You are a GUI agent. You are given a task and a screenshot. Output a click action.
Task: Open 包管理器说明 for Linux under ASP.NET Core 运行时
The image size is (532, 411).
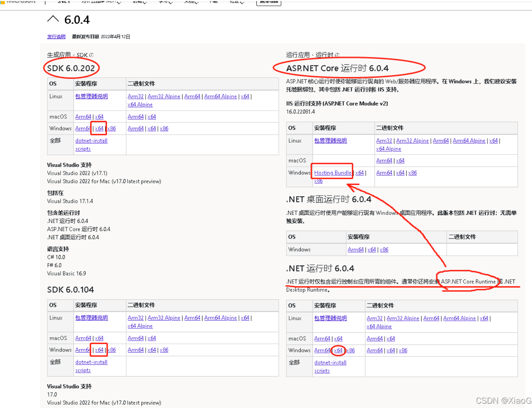tap(331, 141)
